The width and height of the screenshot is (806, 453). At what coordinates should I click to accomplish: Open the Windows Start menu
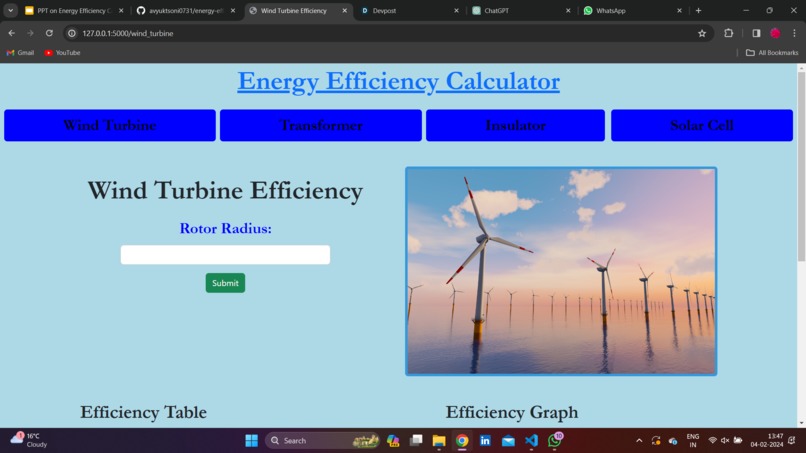[251, 441]
